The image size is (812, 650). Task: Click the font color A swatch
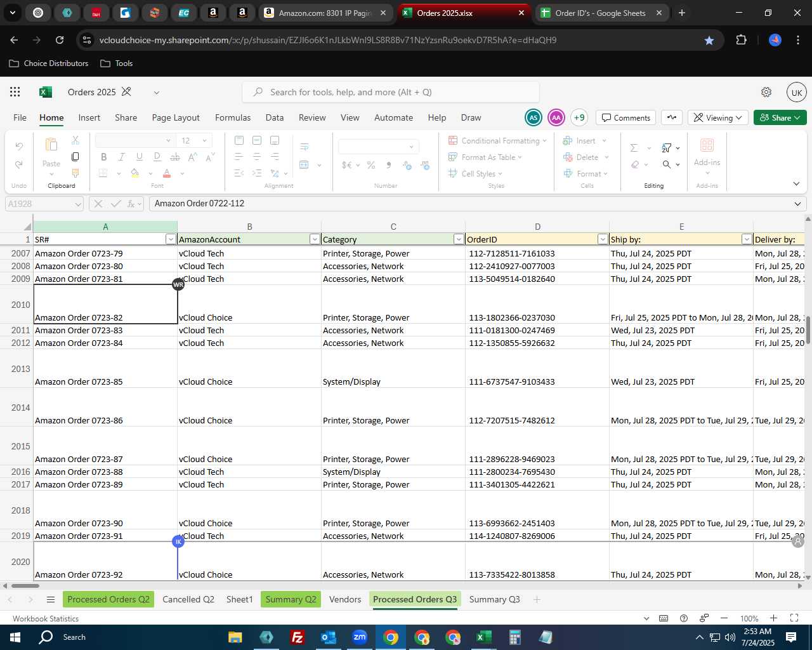click(167, 173)
